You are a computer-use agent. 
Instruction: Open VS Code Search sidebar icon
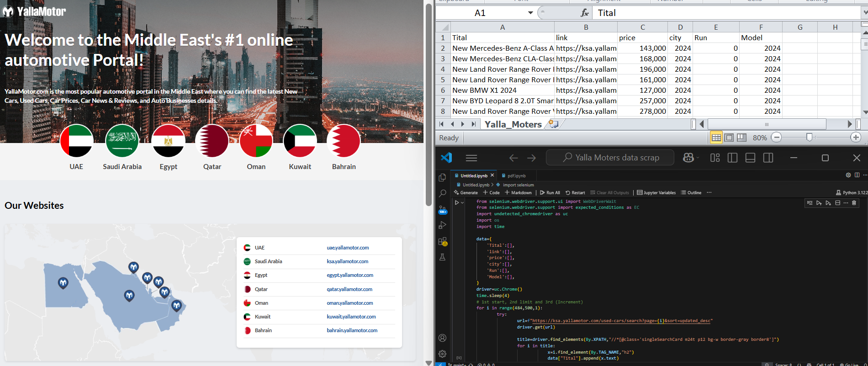coord(442,193)
